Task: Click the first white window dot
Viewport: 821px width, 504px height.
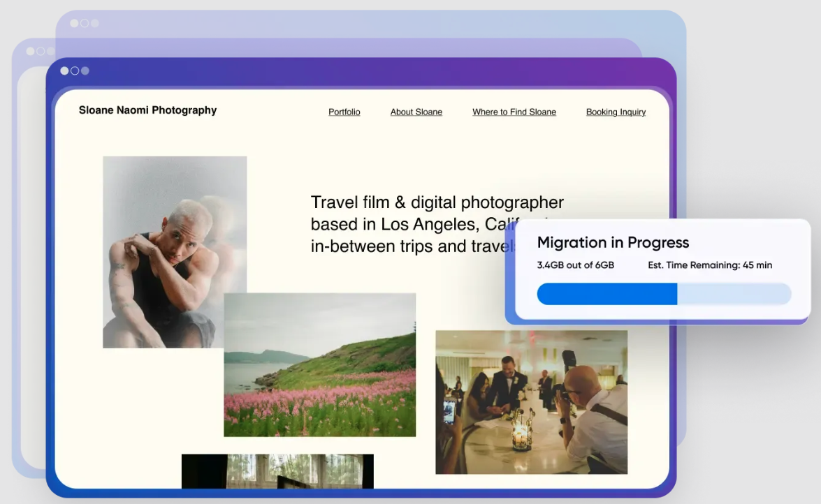Action: pyautogui.click(x=64, y=71)
